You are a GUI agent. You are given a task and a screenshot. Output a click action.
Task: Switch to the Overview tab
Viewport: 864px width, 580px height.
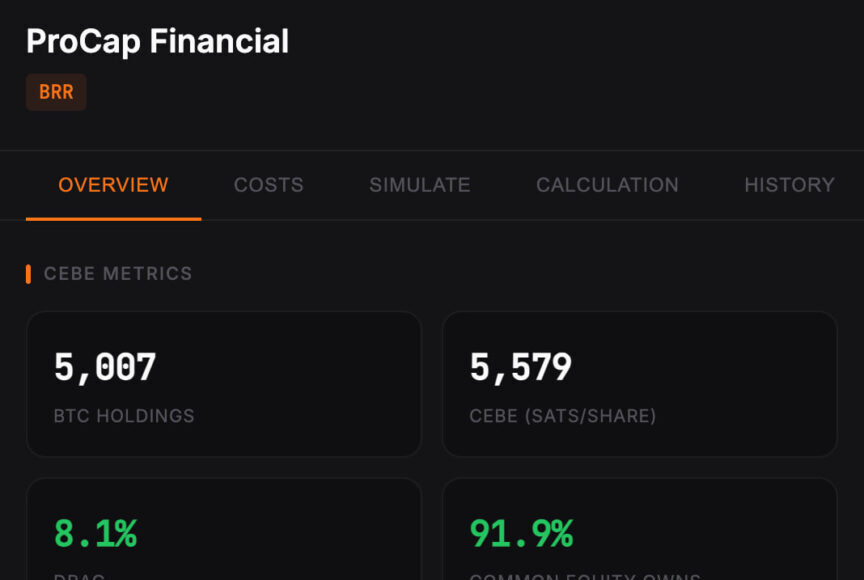(x=113, y=185)
